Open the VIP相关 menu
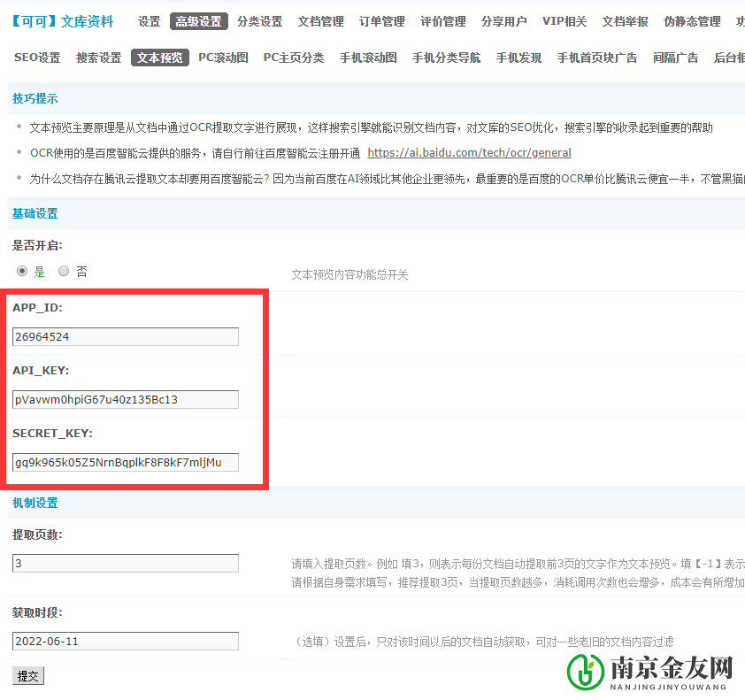Viewport: 745px width, 700px height. pyautogui.click(x=564, y=21)
